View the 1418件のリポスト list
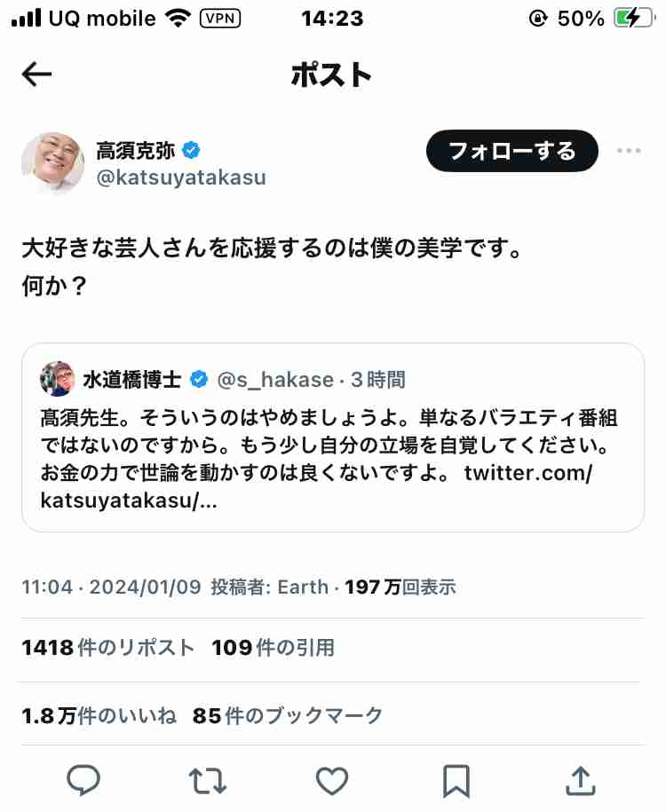666x812 pixels. (107, 647)
